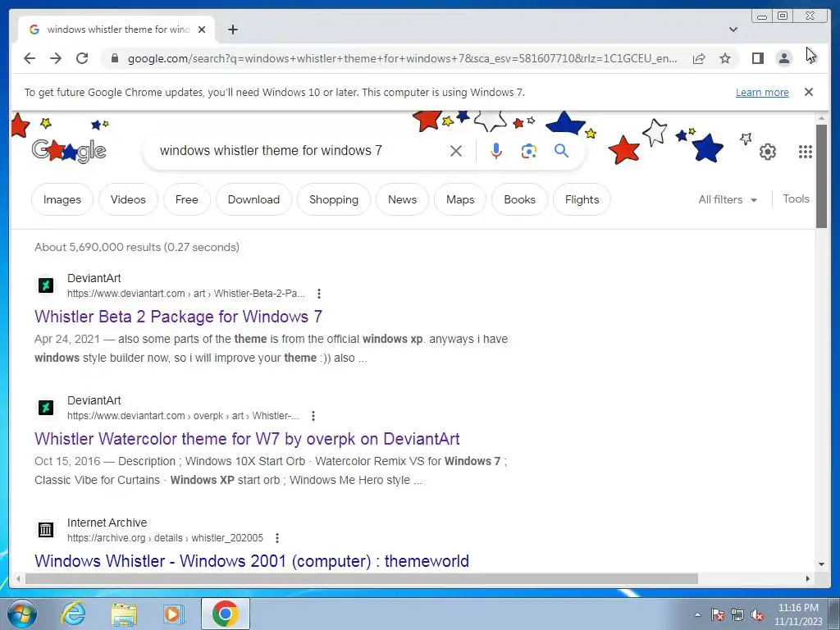The width and height of the screenshot is (840, 630).
Task: Open the taskbar clock showing 11:16 PM
Action: point(797,614)
